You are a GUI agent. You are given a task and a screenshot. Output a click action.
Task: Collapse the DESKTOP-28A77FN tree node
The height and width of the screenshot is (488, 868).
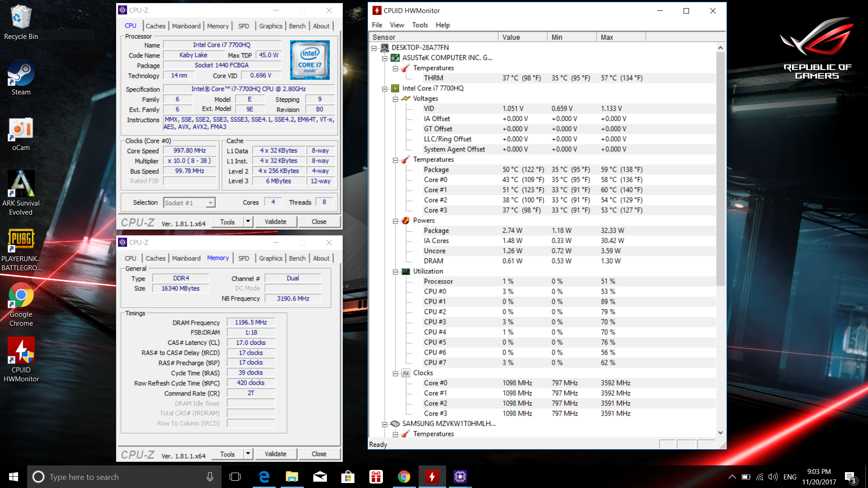[374, 48]
